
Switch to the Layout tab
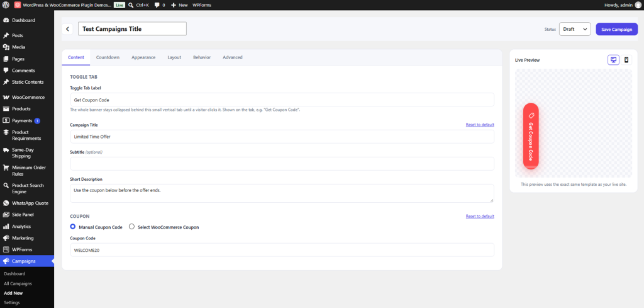[174, 57]
